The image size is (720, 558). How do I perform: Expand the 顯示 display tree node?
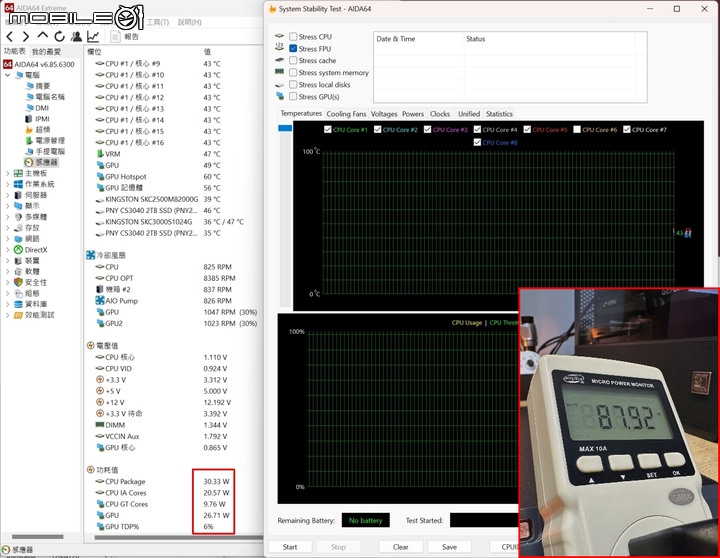(7, 206)
